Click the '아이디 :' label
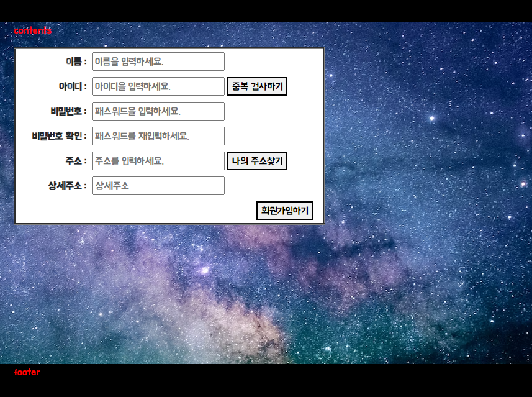This screenshot has height=397, width=532. tap(73, 86)
